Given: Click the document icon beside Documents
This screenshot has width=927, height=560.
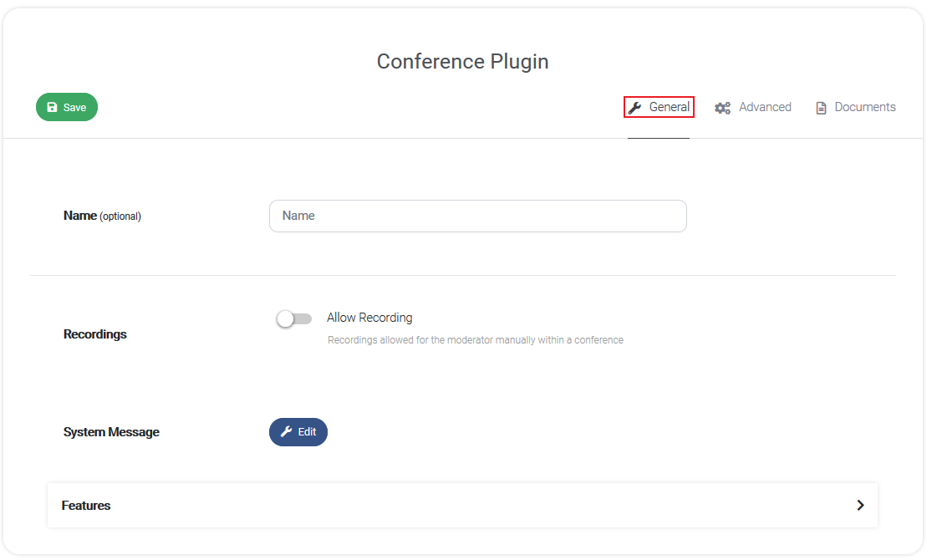Looking at the screenshot, I should tap(821, 108).
